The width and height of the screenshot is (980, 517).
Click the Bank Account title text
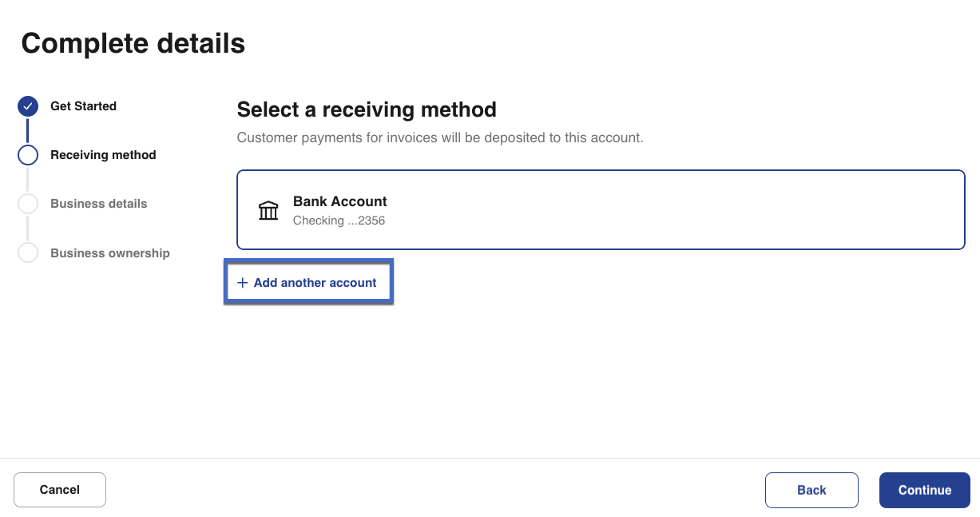pos(339,201)
